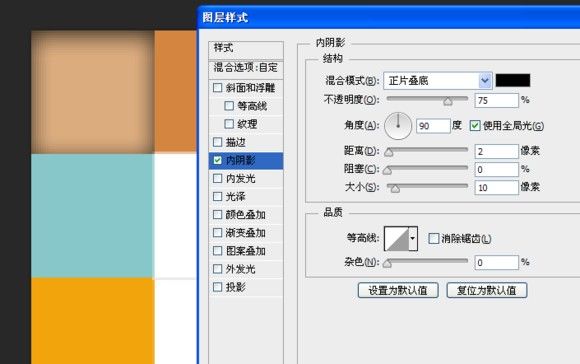Image resolution: width=580 pixels, height=364 pixels.
Task: Enable 消除锯齿 anti-alias checkbox
Action: coord(434,239)
